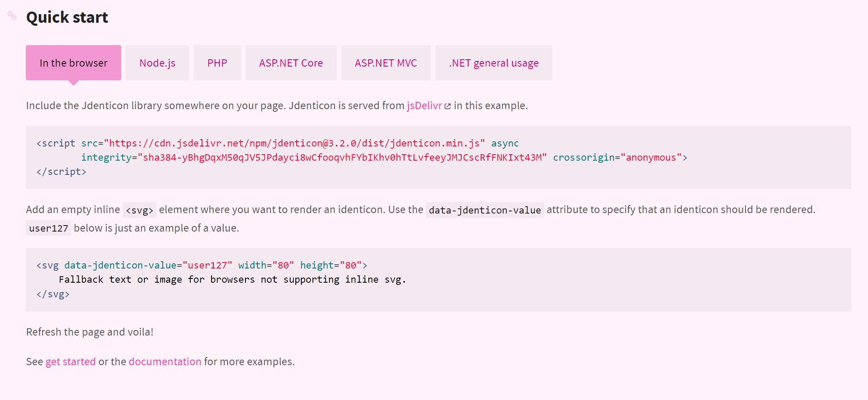The width and height of the screenshot is (868, 400).
Task: Click the anchor link icon beside Quick start
Action: (x=12, y=16)
